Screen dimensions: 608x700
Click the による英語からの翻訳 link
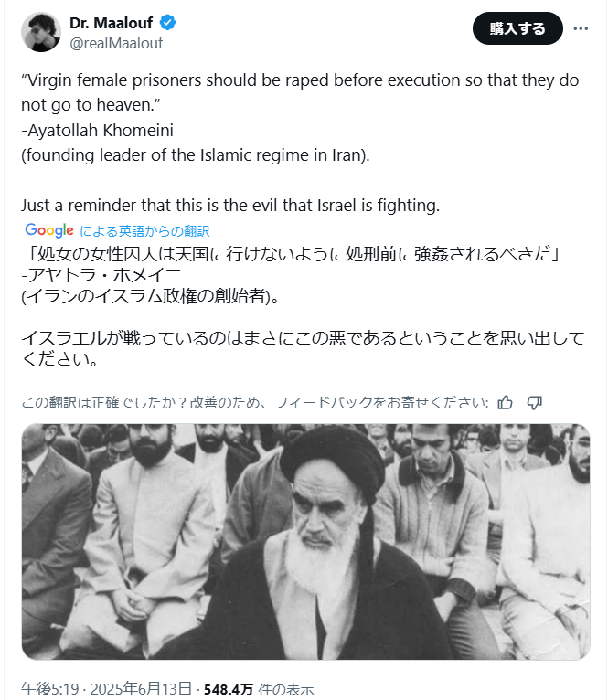144,231
